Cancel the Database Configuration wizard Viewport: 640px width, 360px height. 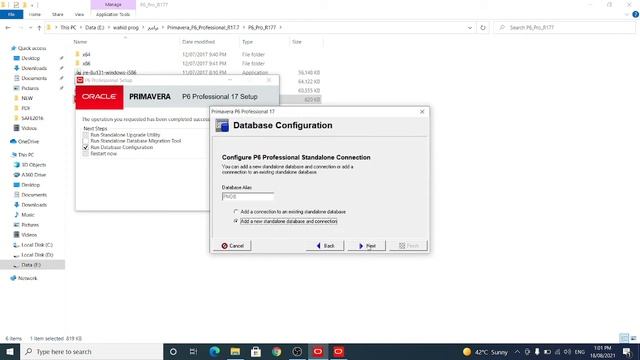coord(232,246)
